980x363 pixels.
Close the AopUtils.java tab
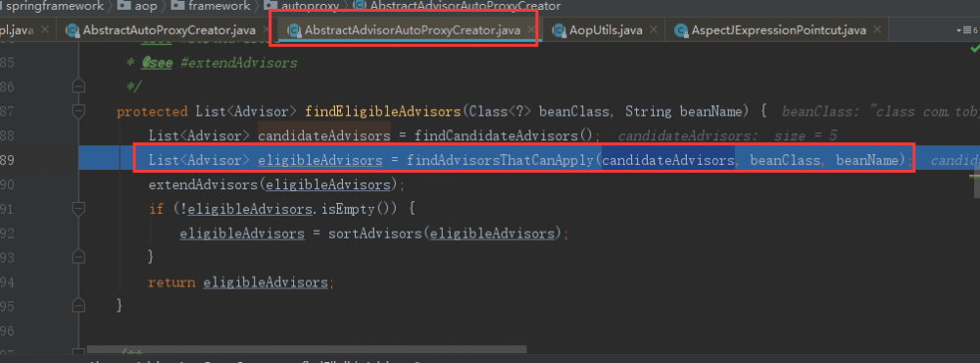[654, 29]
